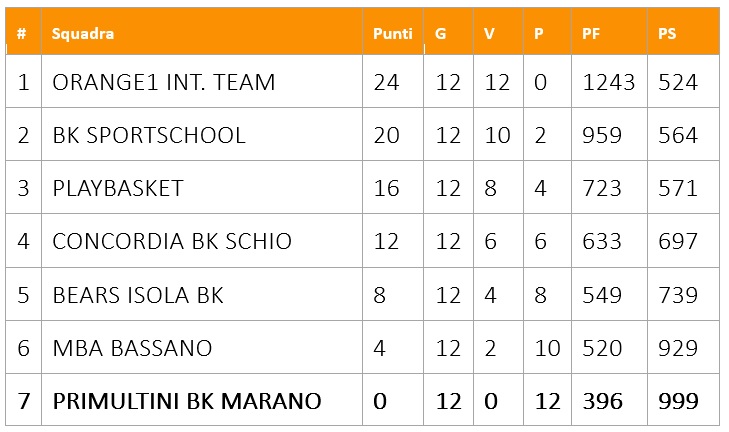Click the Punti column header
The image size is (729, 432).
click(x=393, y=33)
